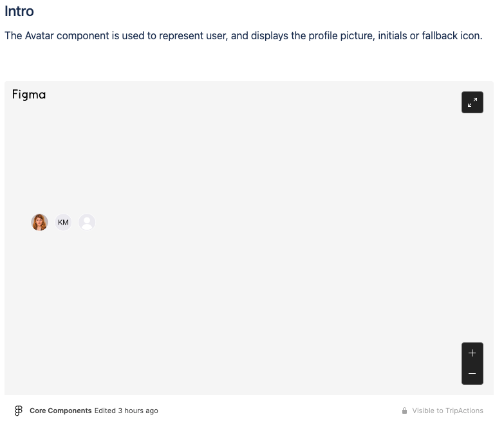Open the Core Components file link

tap(61, 411)
